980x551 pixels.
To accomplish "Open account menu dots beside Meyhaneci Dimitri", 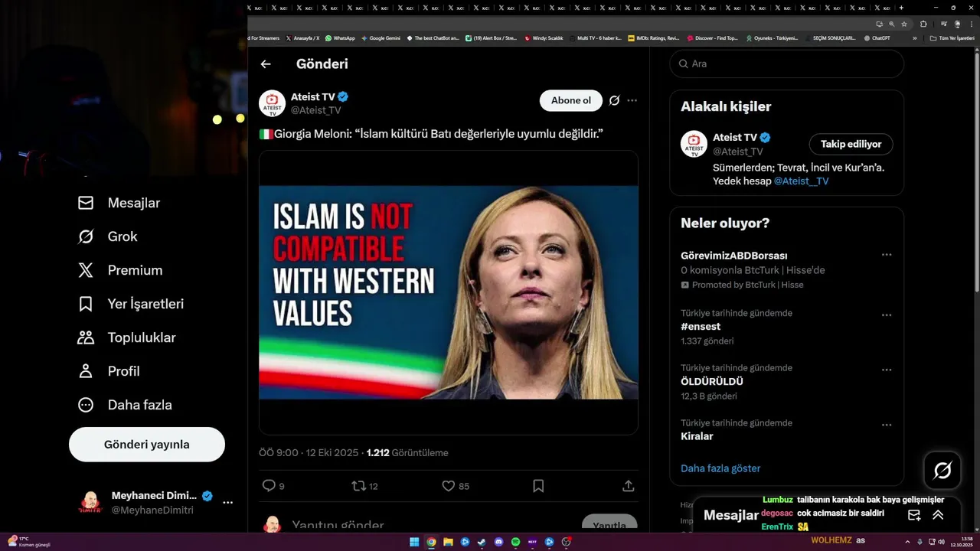I will tap(227, 503).
